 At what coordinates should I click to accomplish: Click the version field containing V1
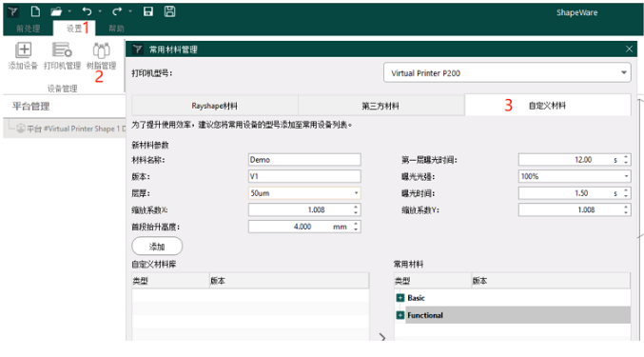(x=304, y=176)
